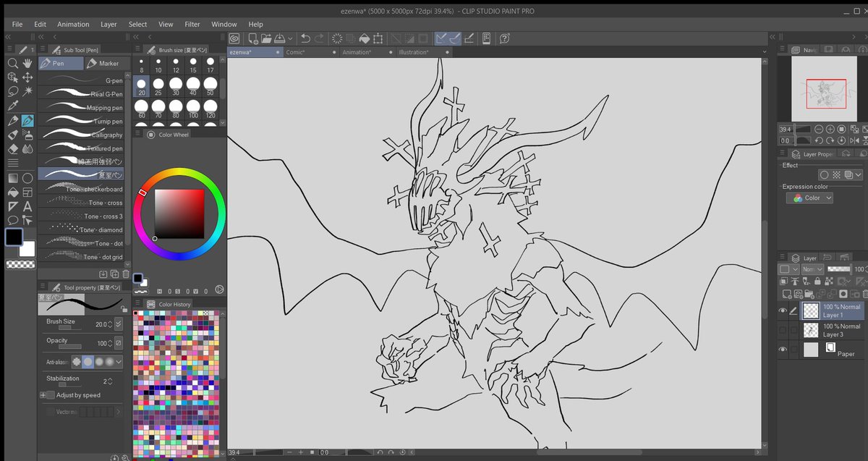The image size is (868, 461).
Task: Click the help question mark icon
Action: coord(504,38)
